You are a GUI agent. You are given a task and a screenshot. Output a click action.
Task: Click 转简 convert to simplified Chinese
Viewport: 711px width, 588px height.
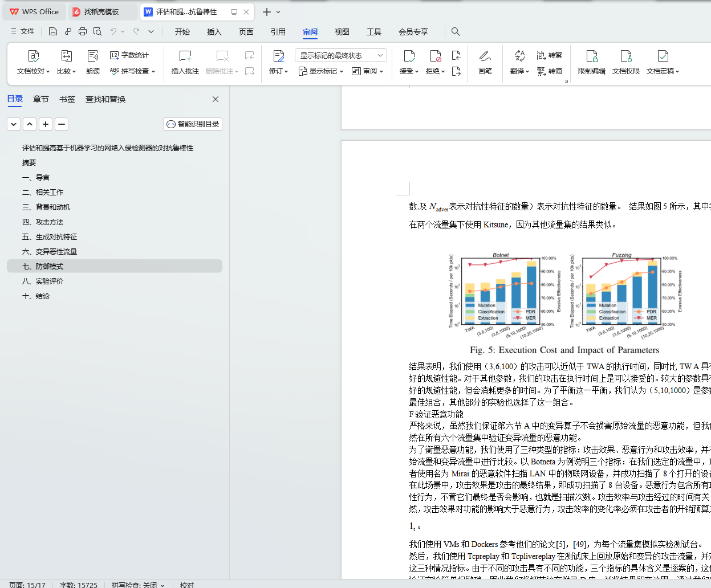coord(550,71)
